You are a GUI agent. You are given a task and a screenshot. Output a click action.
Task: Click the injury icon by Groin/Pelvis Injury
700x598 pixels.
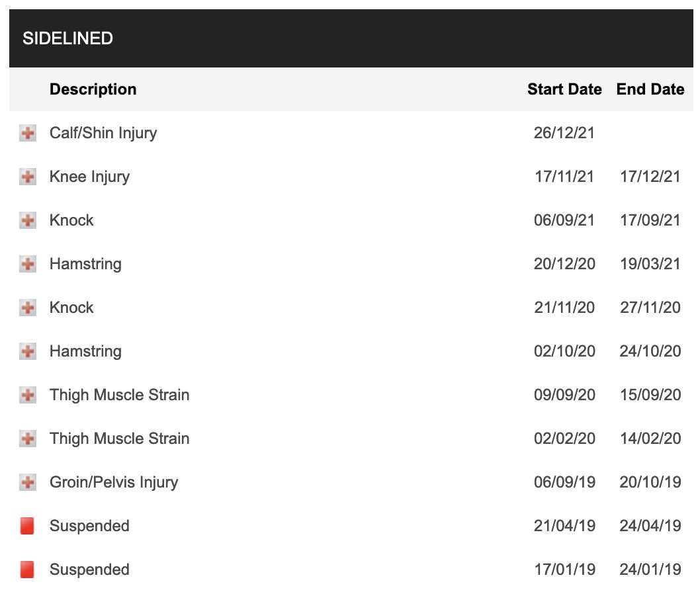[x=28, y=482]
